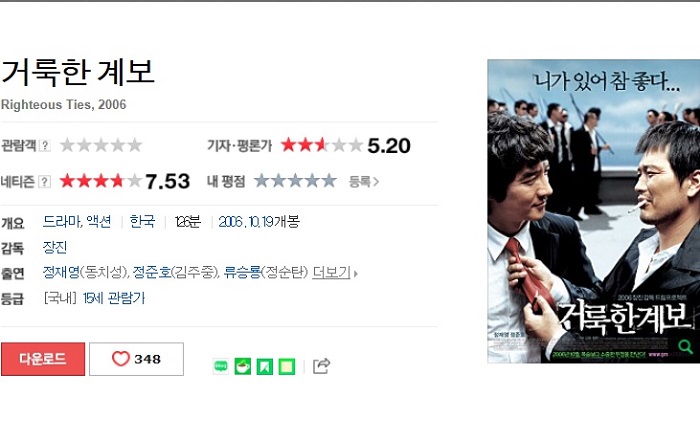Click the green bookmark share icon
This screenshot has width=700, height=440.
tap(265, 366)
